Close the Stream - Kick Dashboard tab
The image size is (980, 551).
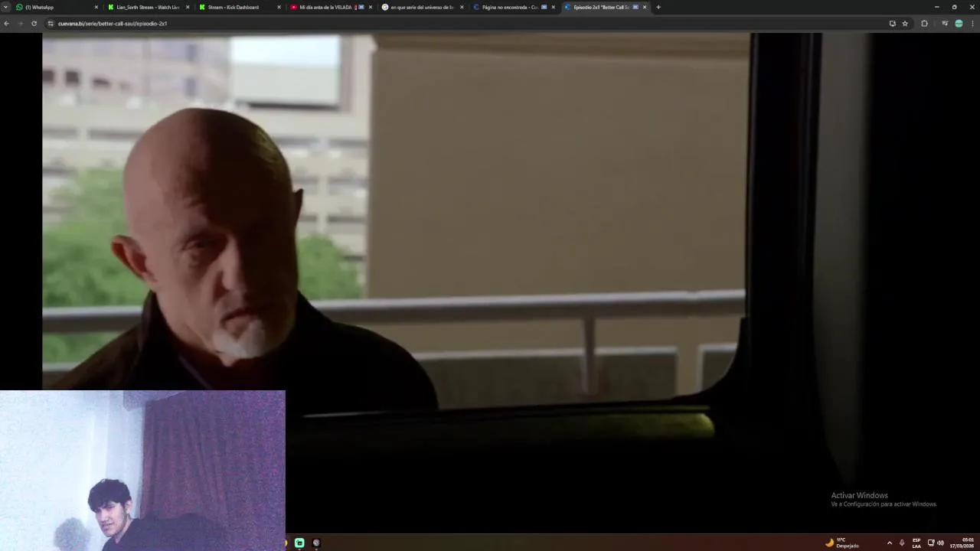coord(279,7)
